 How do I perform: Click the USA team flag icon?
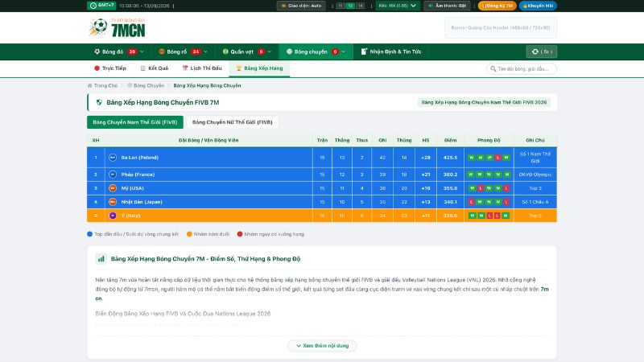click(x=113, y=188)
